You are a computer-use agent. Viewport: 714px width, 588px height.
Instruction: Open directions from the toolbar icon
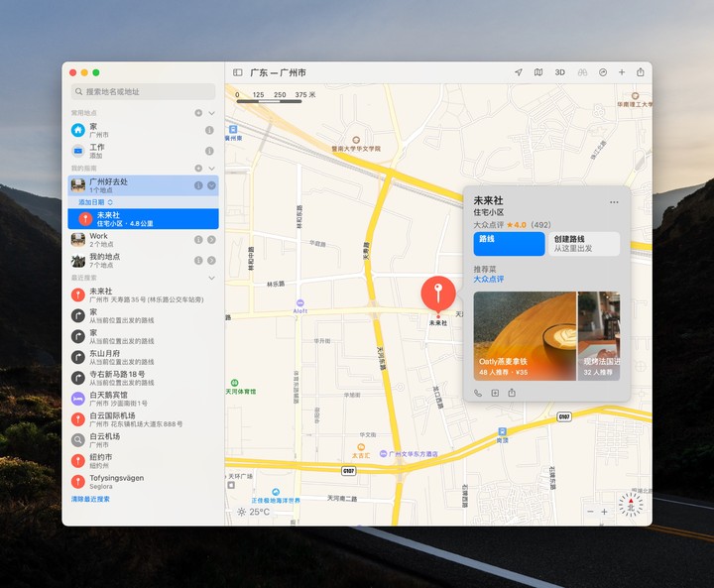[603, 72]
